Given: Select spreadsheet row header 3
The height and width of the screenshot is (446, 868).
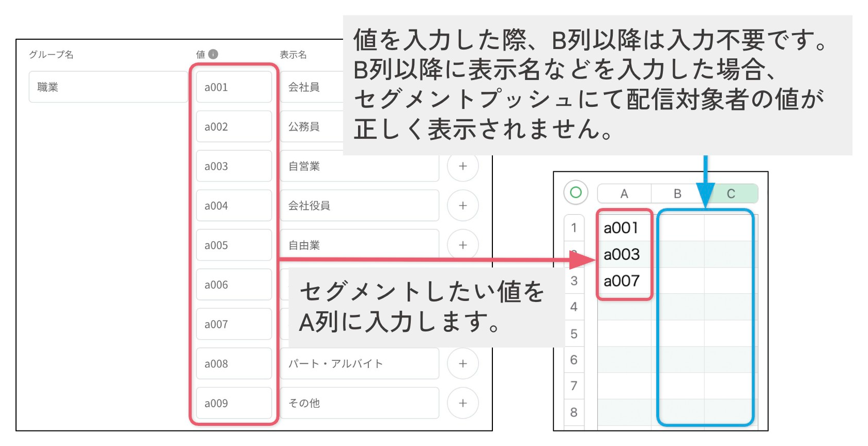Looking at the screenshot, I should coord(574,280).
